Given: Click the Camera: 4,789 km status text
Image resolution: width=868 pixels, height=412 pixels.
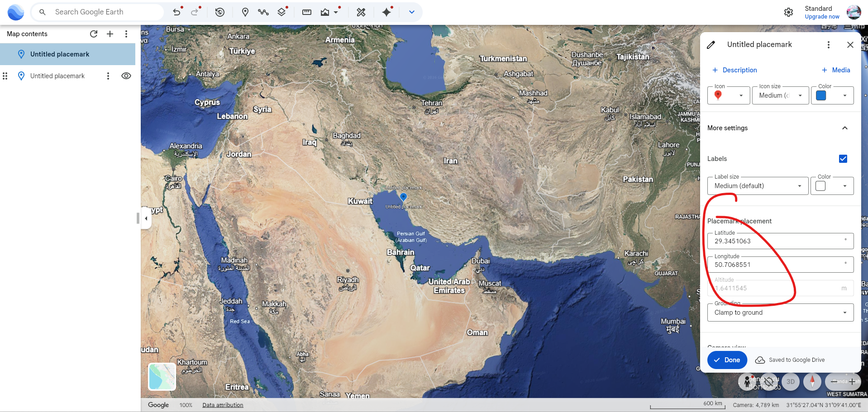Looking at the screenshot, I should coord(756,405).
